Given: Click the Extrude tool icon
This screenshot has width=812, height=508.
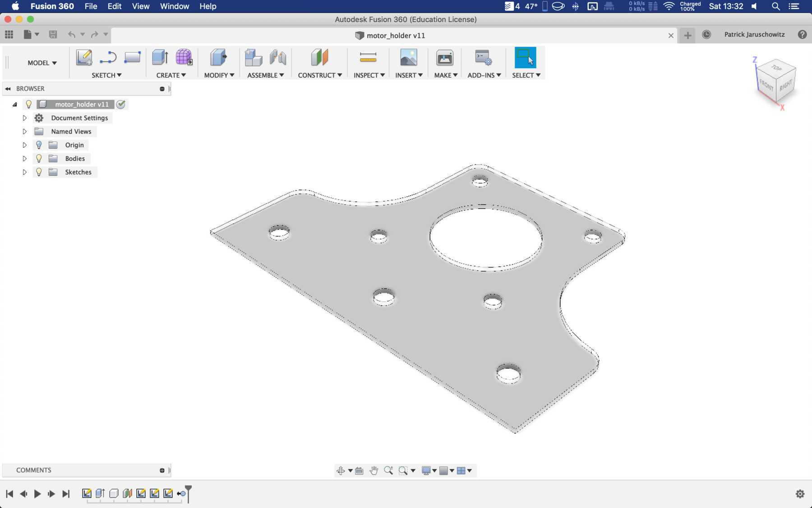Looking at the screenshot, I should click(x=160, y=58).
